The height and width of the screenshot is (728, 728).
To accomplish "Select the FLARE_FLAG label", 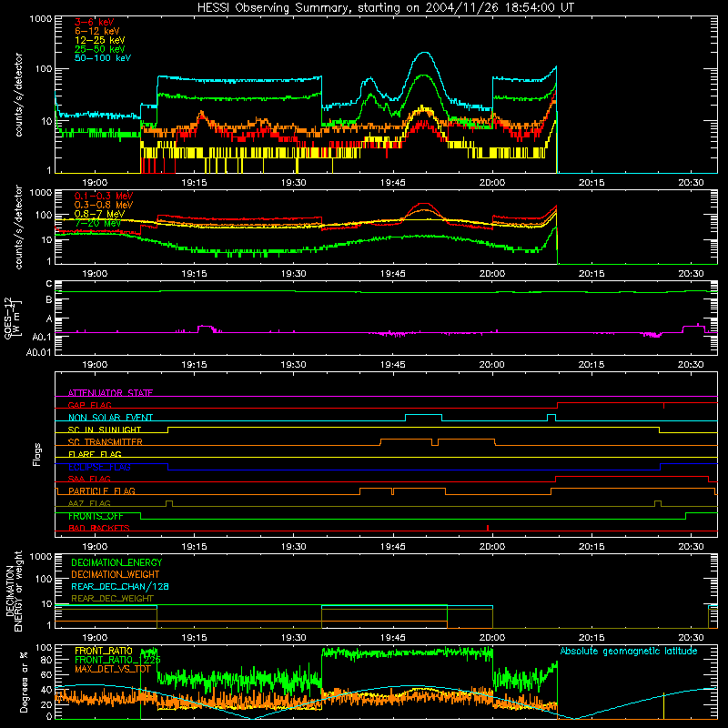I will click(95, 454).
